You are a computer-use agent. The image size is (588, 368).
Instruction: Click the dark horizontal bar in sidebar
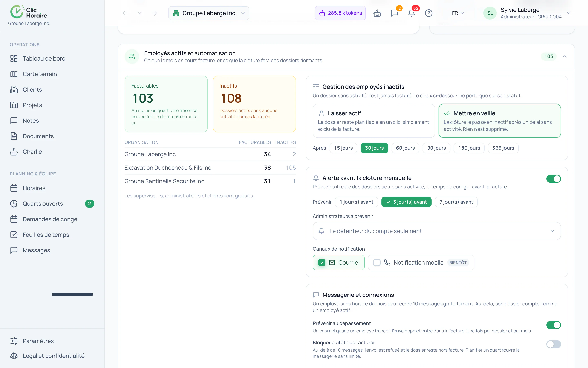click(73, 294)
